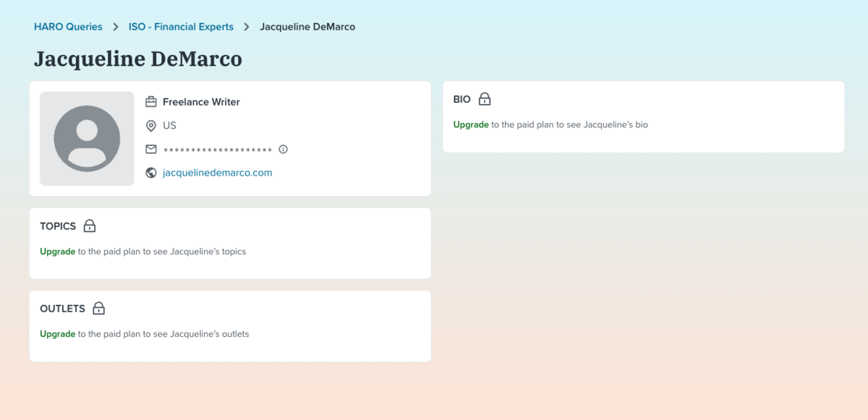The width and height of the screenshot is (868, 420).
Task: Click the envelope icon beside the hidden email
Action: pos(151,150)
